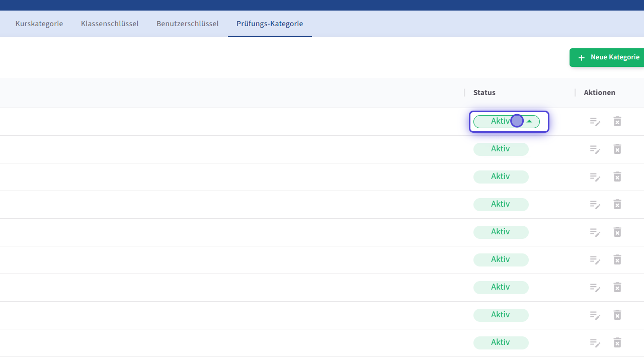Toggle the seventh row Aktiv status badge
The image size is (644, 357).
501,288
